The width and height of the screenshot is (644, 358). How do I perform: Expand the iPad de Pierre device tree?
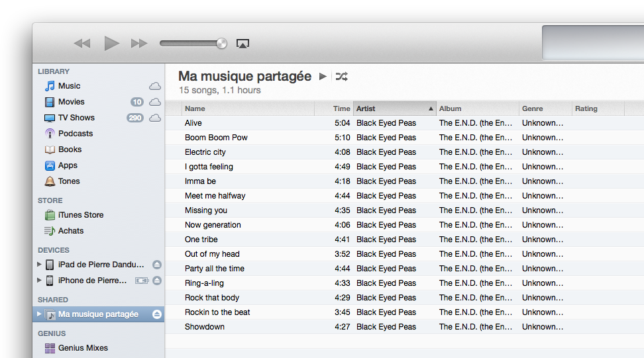[x=39, y=265]
